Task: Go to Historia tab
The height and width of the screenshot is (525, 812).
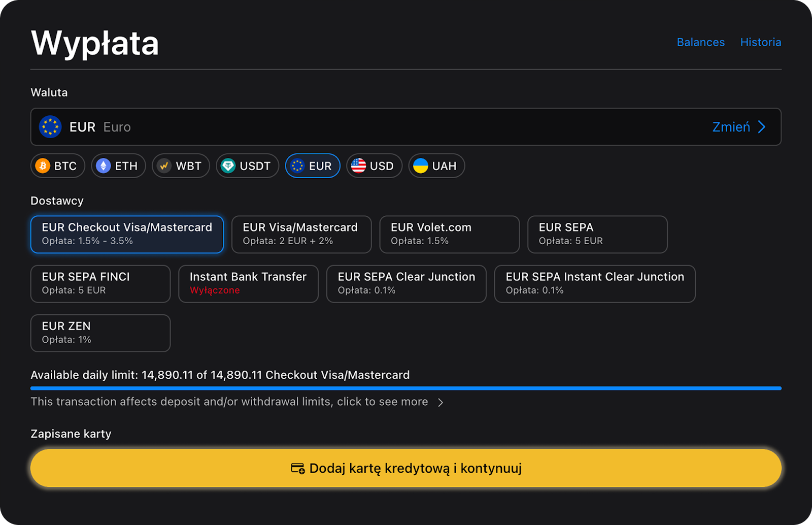Action: tap(760, 42)
